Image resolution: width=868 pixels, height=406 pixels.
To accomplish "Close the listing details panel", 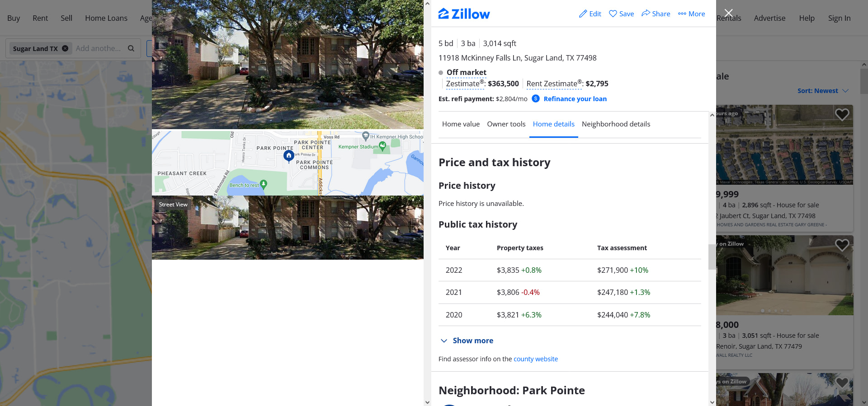I will click(728, 13).
